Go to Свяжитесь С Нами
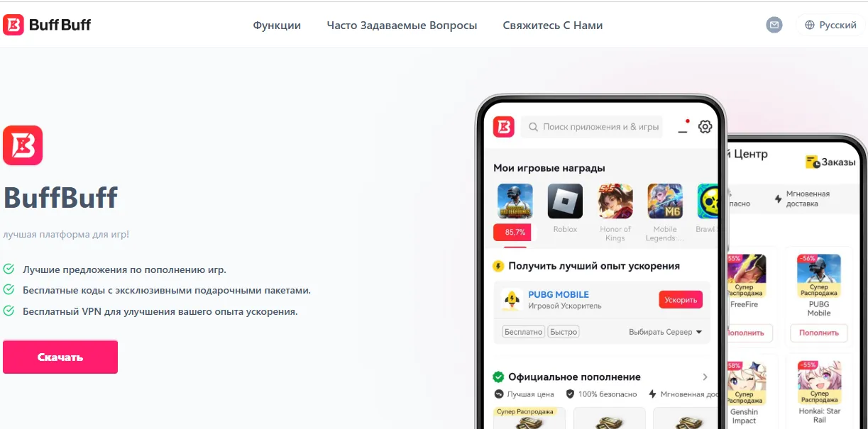This screenshot has width=868, height=429. pyautogui.click(x=553, y=26)
